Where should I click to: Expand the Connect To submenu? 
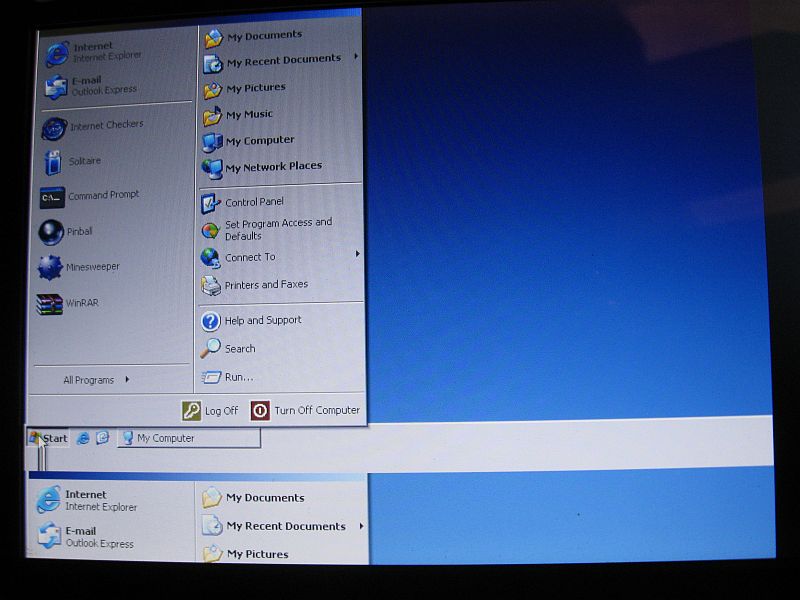click(x=357, y=254)
